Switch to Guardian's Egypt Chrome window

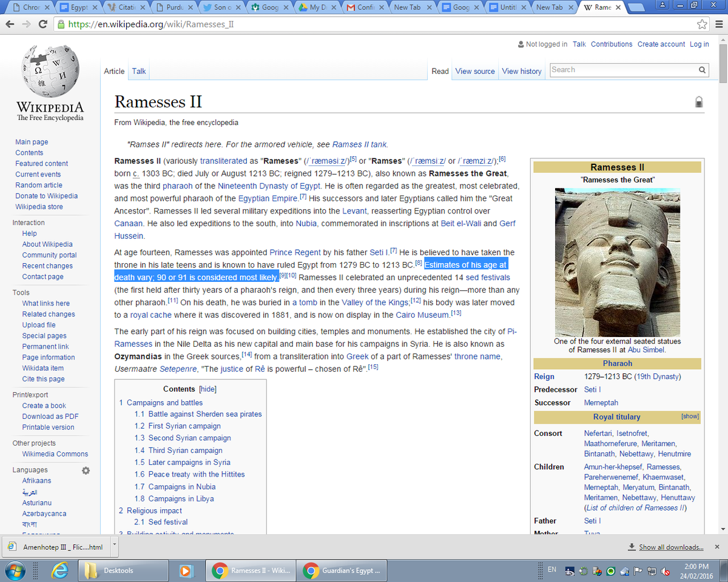tap(343, 570)
